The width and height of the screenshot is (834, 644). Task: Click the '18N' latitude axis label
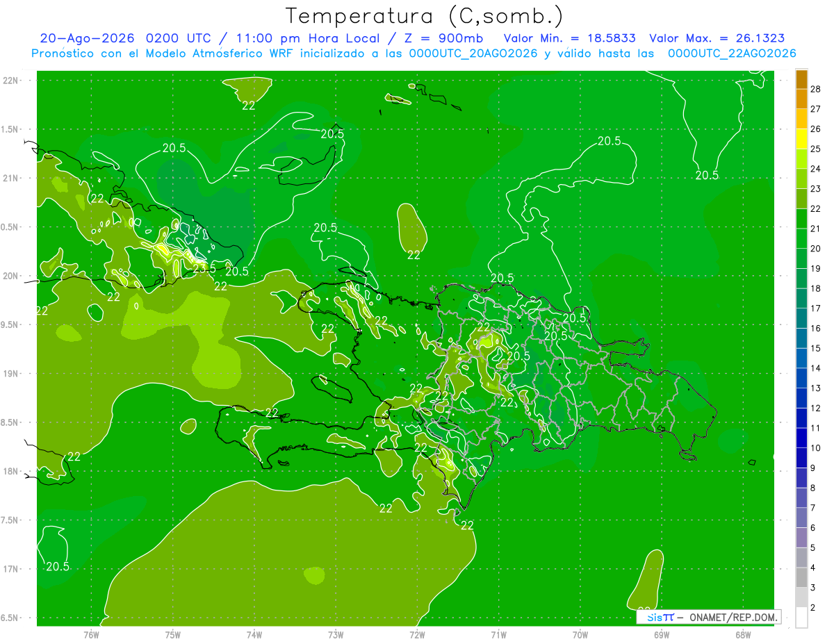[10, 472]
